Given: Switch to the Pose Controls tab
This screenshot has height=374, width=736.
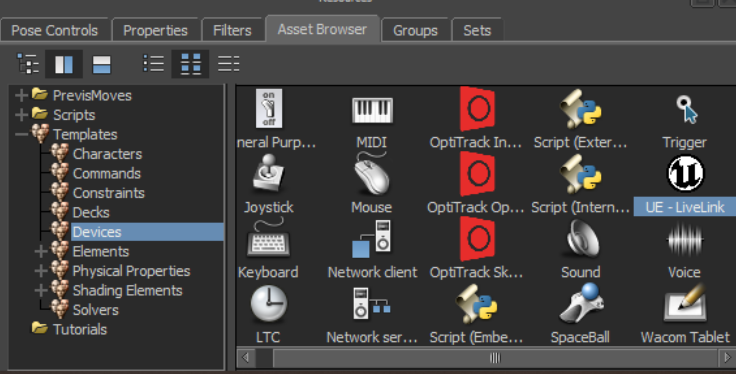Looking at the screenshot, I should click(55, 31).
